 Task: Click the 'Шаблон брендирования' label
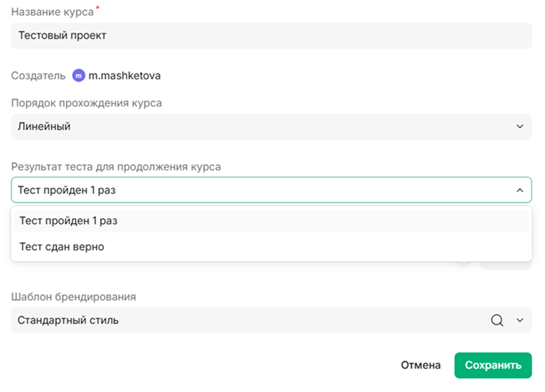(73, 297)
